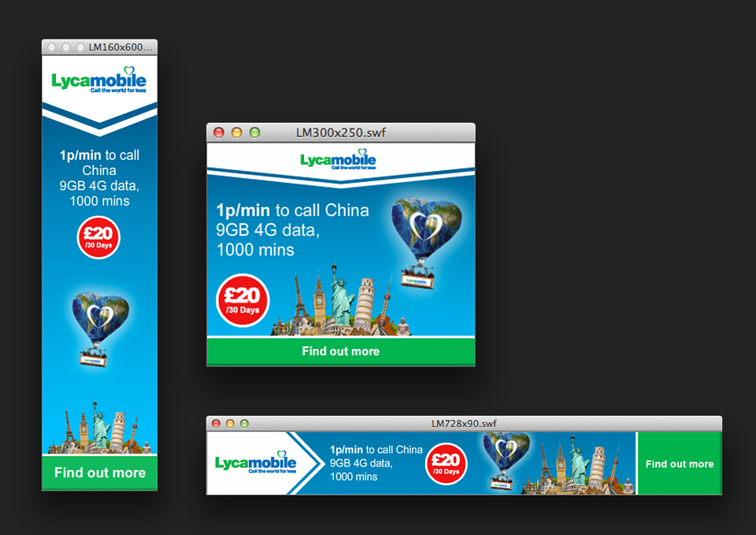
Task: Click the LM300x250.swf window title
Action: point(341,132)
